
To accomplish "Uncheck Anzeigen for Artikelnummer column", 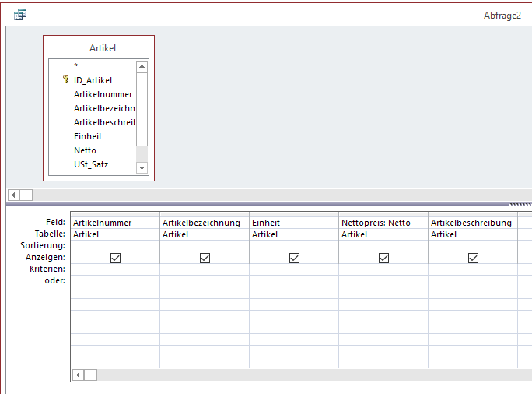I will pos(115,258).
